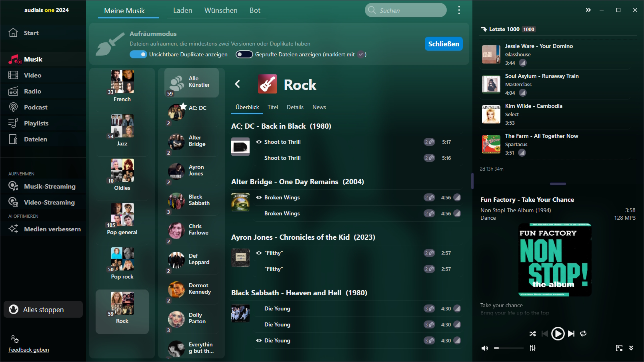Click the second Die Young track row
Screen dimensions: 644x362
pyautogui.click(x=358, y=324)
